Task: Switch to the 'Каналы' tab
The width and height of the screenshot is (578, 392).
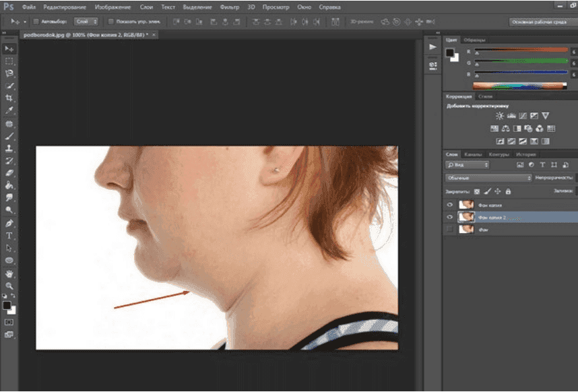Action: point(472,154)
